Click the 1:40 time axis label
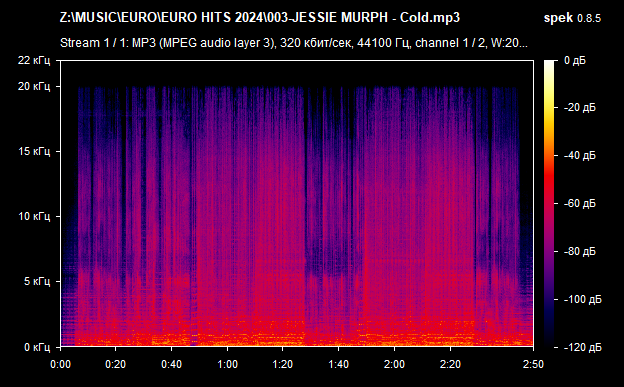Image resolution: width=624 pixels, height=387 pixels. pyautogui.click(x=338, y=364)
